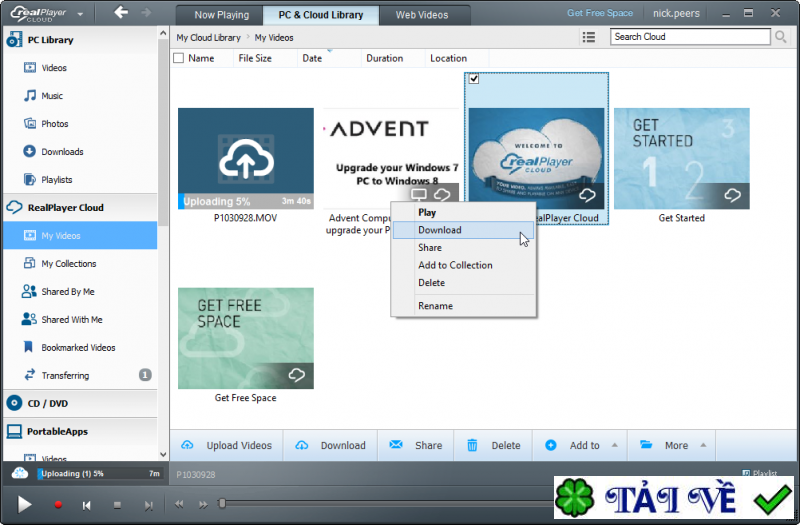The image size is (800, 525).
Task: Expand the PortableApps section
Action: click(x=81, y=432)
